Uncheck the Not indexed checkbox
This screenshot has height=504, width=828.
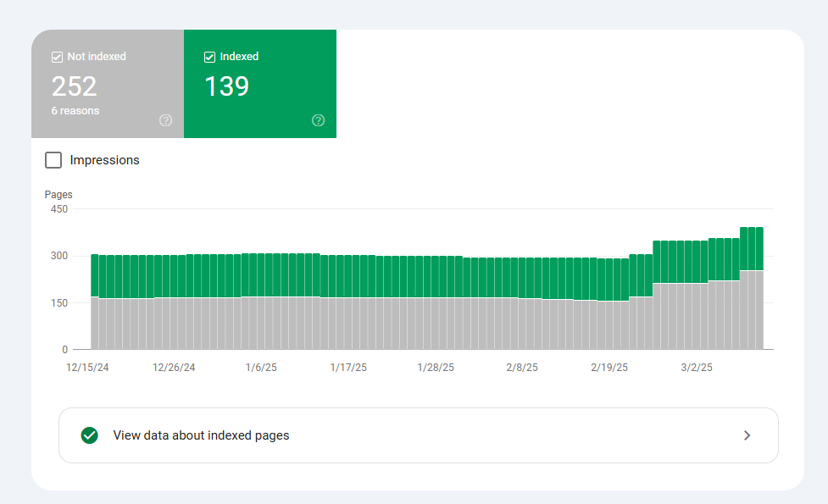(x=57, y=57)
